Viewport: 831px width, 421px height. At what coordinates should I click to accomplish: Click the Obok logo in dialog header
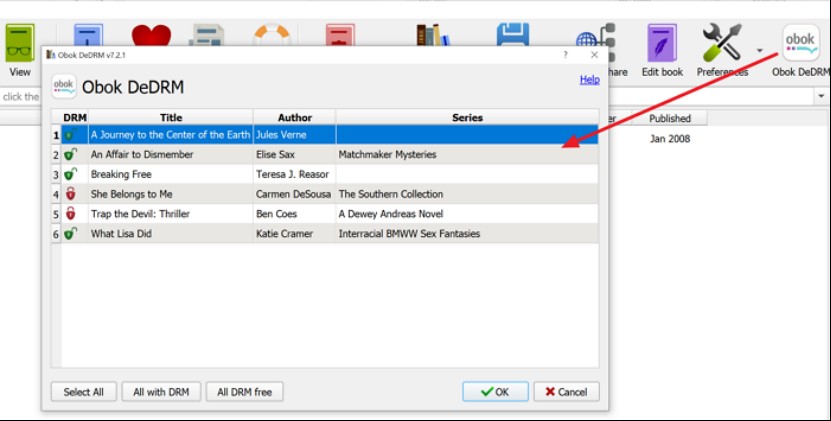tap(64, 87)
